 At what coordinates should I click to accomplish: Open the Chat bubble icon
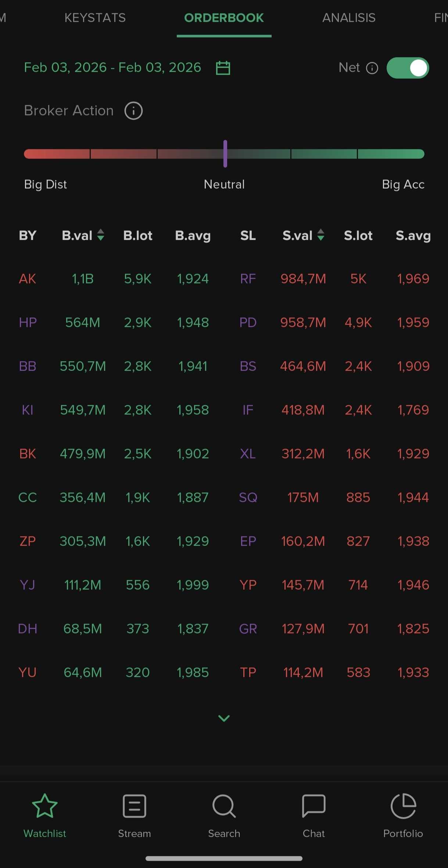coord(313,806)
